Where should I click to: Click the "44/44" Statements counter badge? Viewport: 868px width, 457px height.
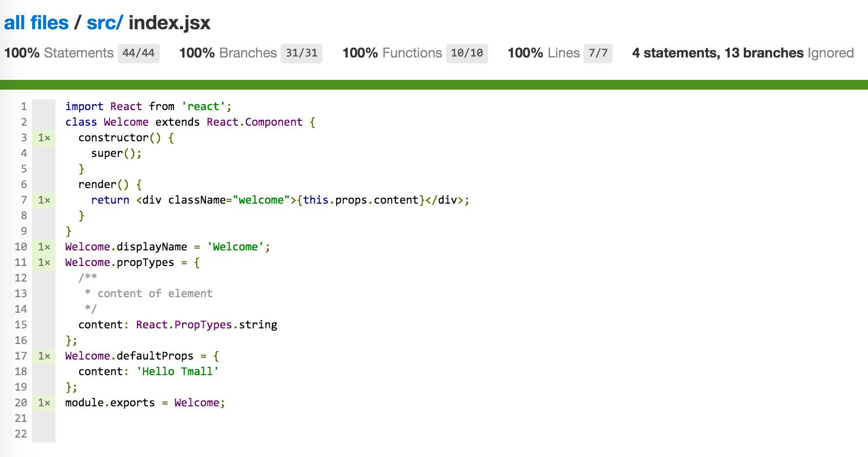(x=139, y=53)
